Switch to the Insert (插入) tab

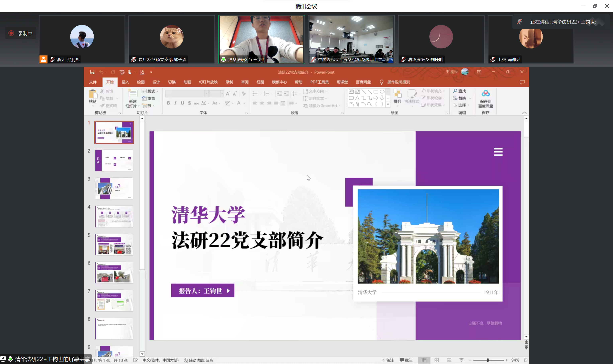tap(125, 82)
